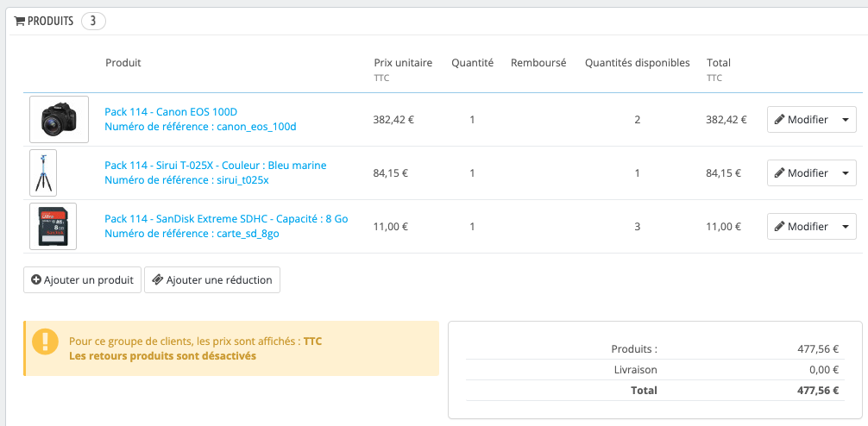
Task: Expand dropdown arrow next to SanDisk's Modifier
Action: pos(846,227)
